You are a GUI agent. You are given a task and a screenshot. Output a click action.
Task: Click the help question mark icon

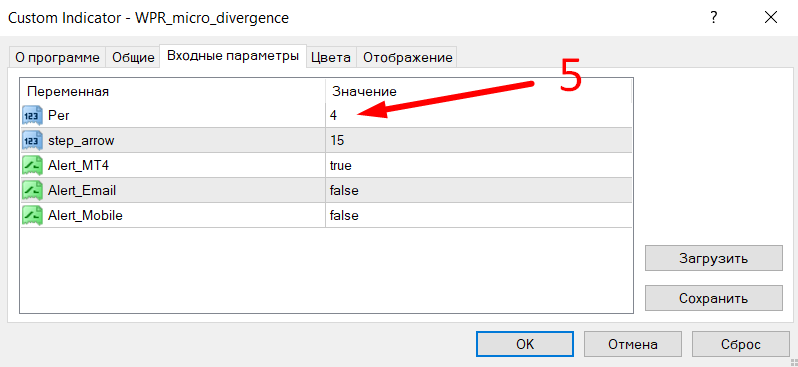[714, 18]
